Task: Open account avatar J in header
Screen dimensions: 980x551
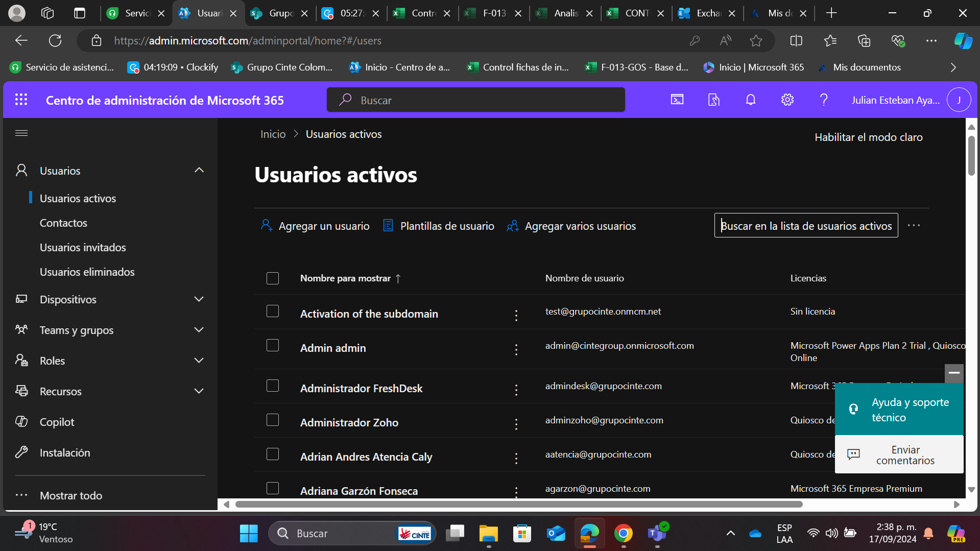Action: click(x=959, y=100)
